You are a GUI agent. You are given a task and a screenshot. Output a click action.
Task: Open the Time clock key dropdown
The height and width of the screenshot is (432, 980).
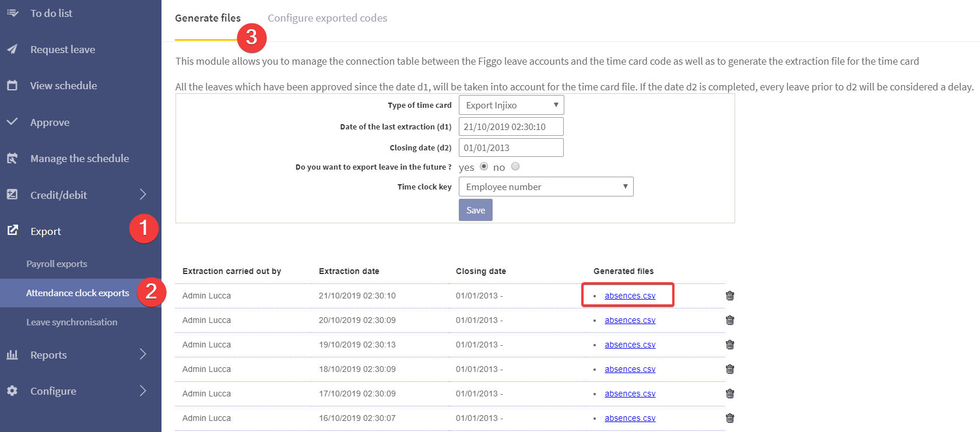(546, 187)
